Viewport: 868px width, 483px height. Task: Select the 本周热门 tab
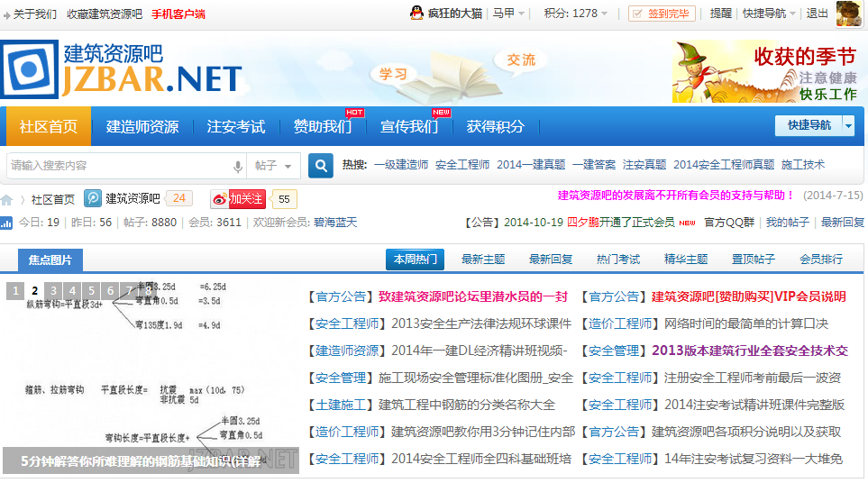coord(416,260)
